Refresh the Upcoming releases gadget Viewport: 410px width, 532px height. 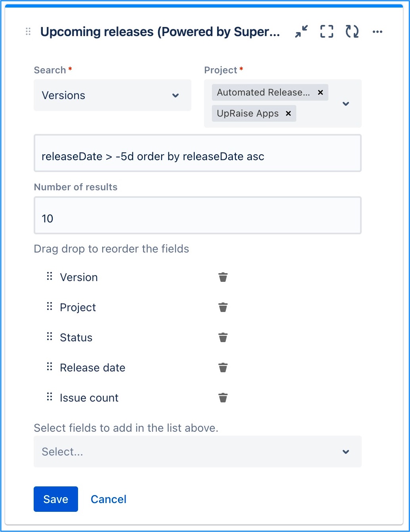tap(351, 31)
